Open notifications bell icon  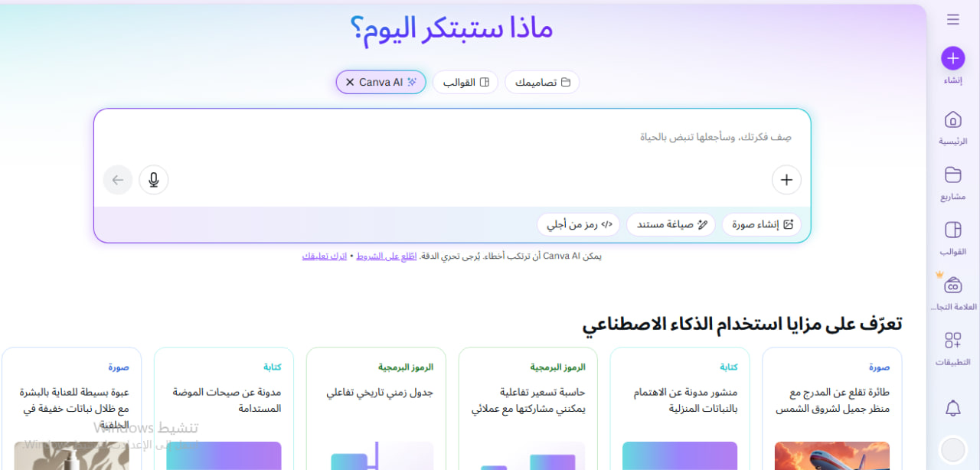(x=952, y=408)
